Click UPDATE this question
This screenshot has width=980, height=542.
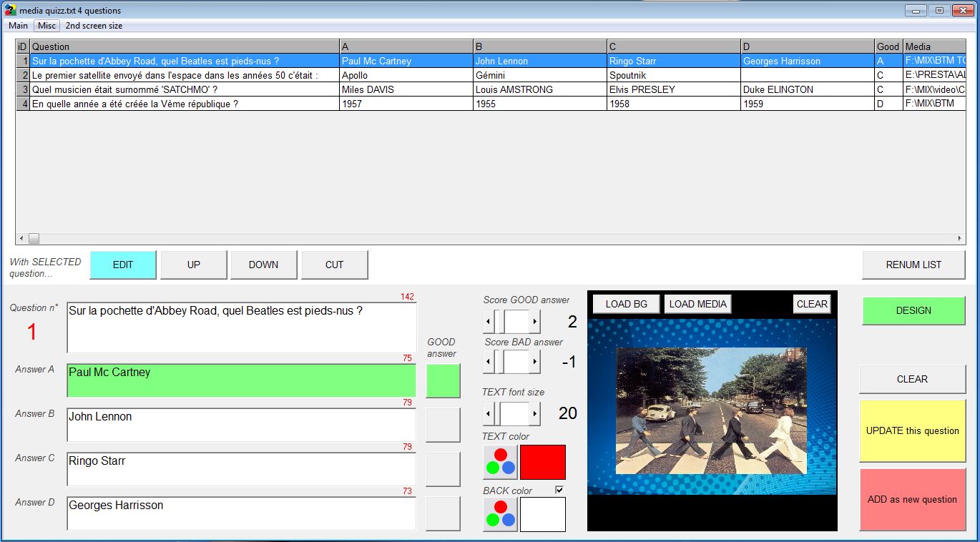pyautogui.click(x=912, y=430)
